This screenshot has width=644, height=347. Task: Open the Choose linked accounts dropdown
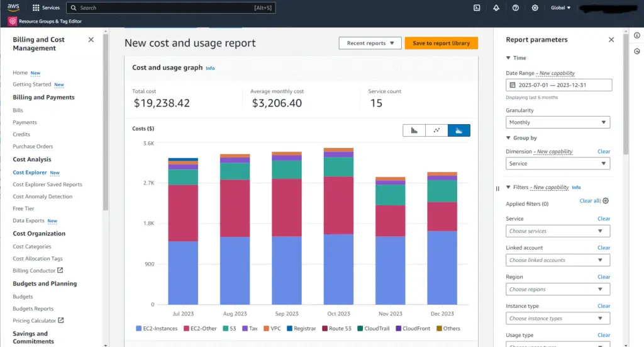point(558,260)
